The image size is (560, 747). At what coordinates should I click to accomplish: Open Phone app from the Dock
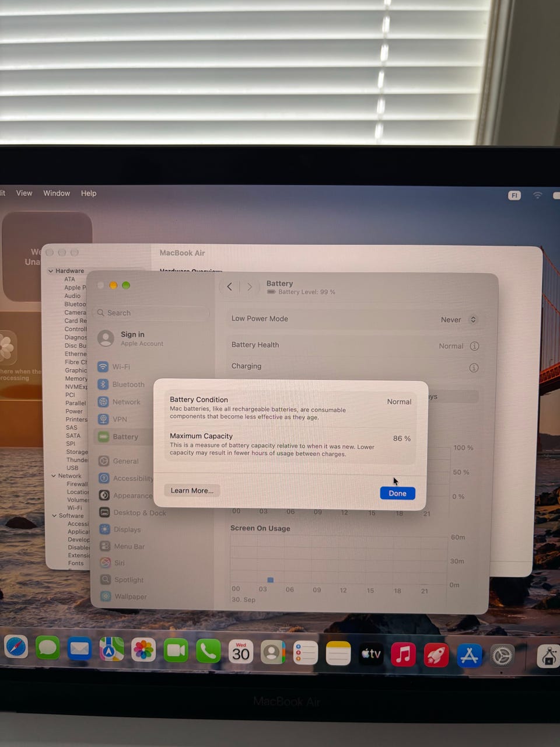click(x=208, y=651)
